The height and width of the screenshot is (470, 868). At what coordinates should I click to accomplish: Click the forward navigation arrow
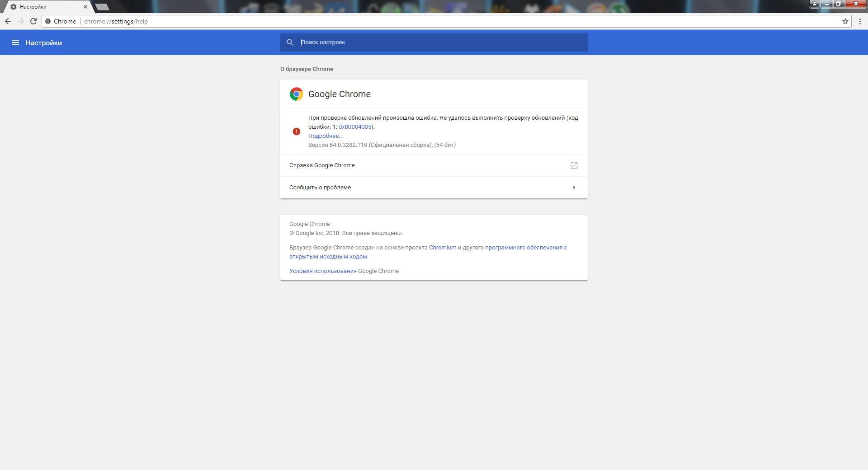tap(21, 21)
